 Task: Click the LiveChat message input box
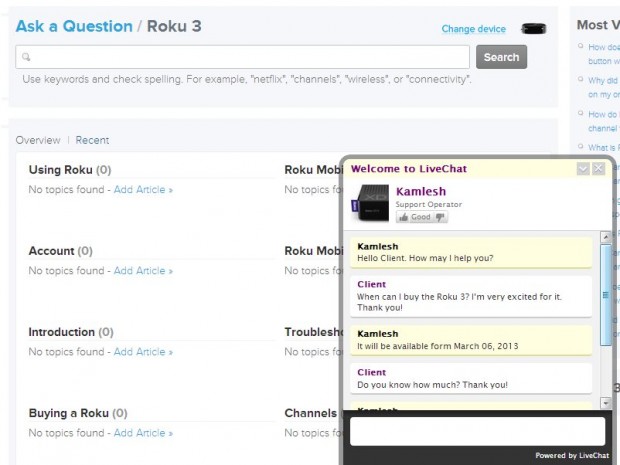478,431
